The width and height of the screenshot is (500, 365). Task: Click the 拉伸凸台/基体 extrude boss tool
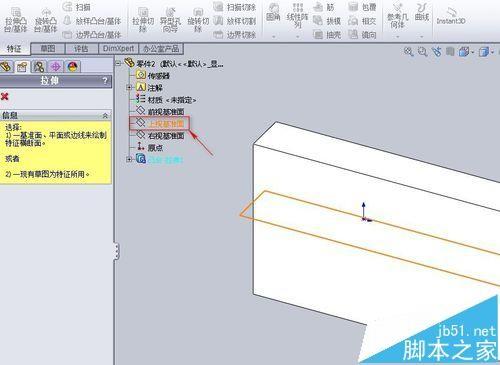tap(16, 20)
